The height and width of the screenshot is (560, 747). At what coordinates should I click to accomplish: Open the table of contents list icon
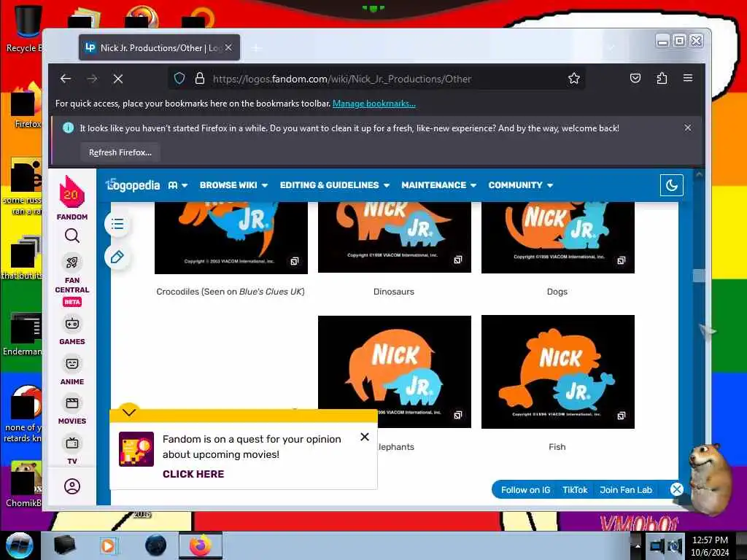[117, 225]
